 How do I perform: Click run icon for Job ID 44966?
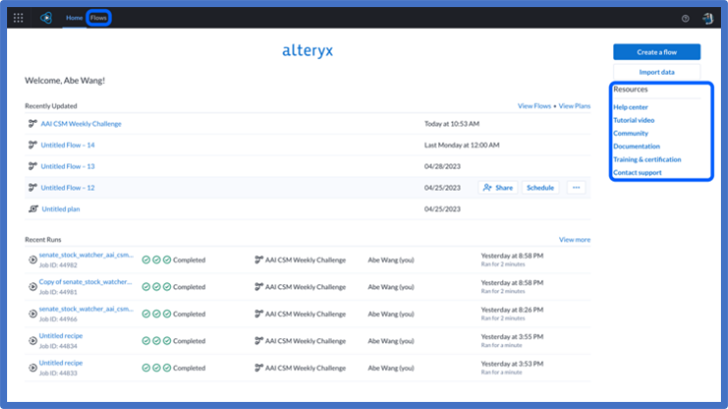[x=32, y=314]
